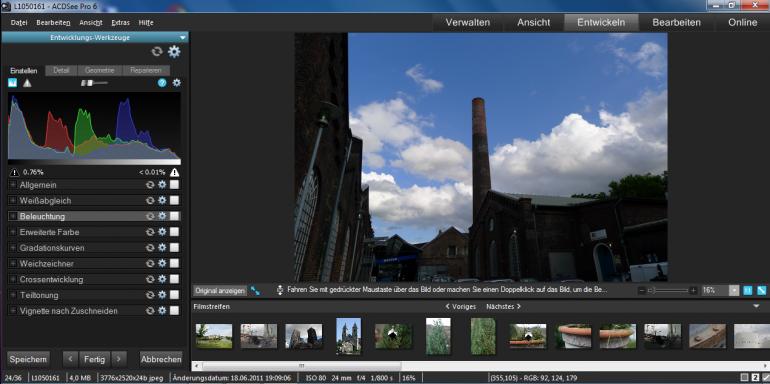Reset the Weißabgleich section
Viewport: 770px width, 384px height.
pos(150,201)
